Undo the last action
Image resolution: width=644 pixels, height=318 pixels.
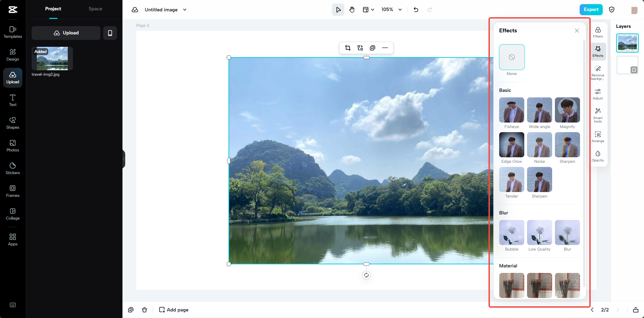tap(416, 10)
